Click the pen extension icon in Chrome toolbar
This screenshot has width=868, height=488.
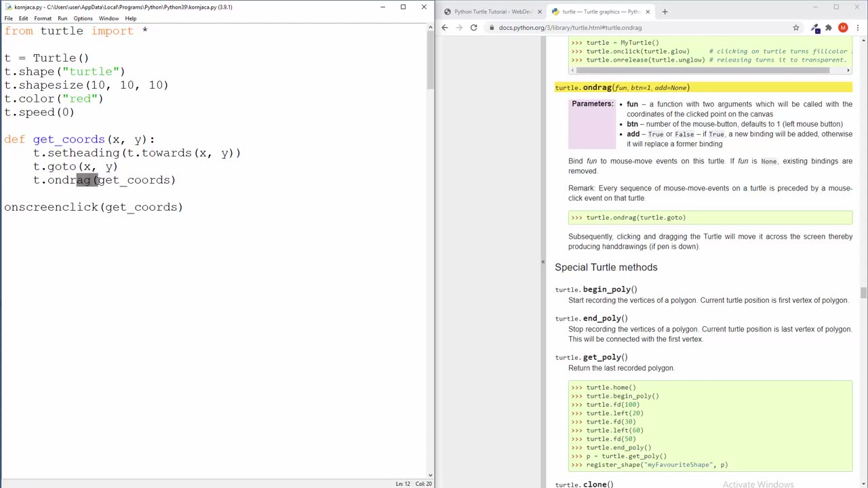(815, 28)
